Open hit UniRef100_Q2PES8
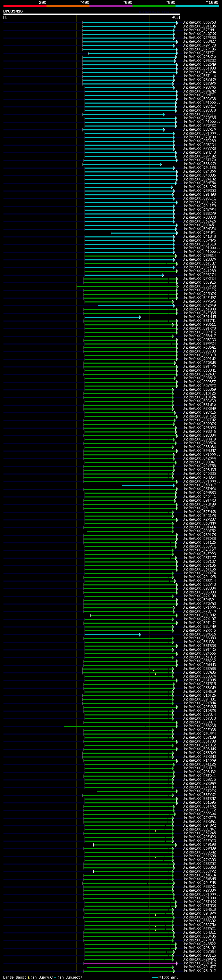 pos(199,38)
